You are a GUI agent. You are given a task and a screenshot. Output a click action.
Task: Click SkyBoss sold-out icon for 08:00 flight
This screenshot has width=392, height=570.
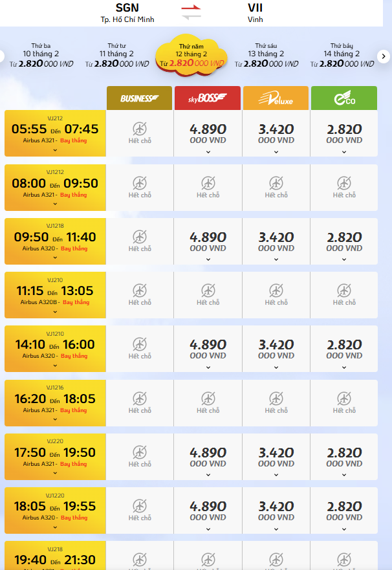(208, 182)
